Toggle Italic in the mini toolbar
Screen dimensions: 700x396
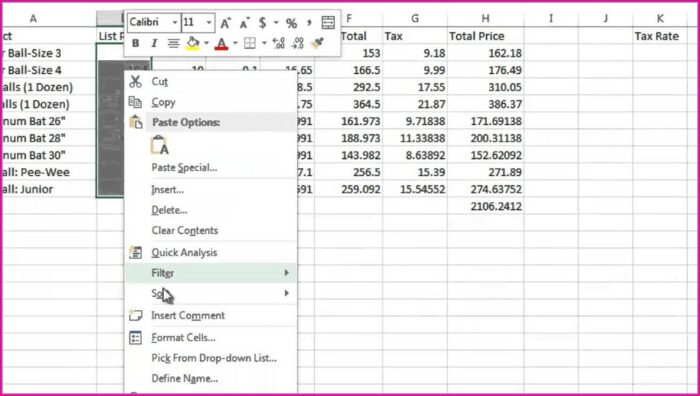click(154, 43)
